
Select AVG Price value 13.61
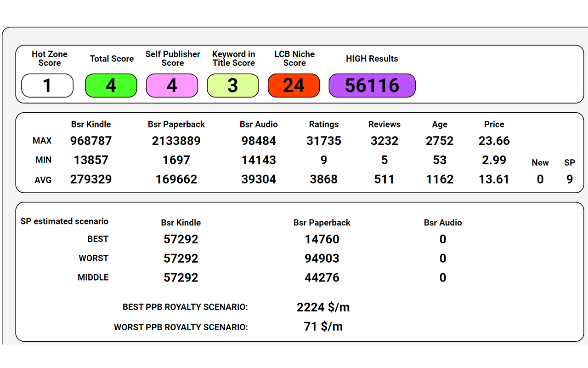[494, 179]
